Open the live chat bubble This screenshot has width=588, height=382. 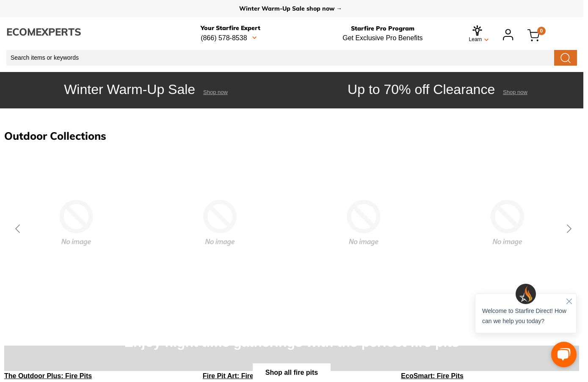pyautogui.click(x=563, y=354)
